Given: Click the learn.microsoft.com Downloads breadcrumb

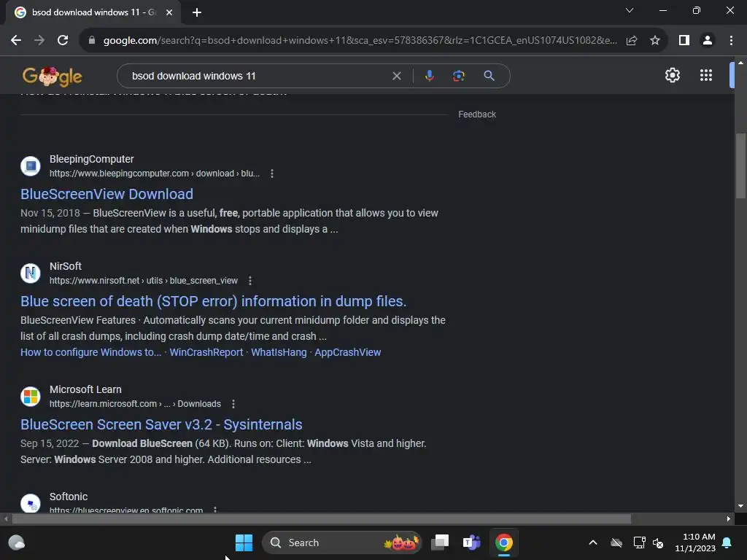Looking at the screenshot, I should coord(135,404).
